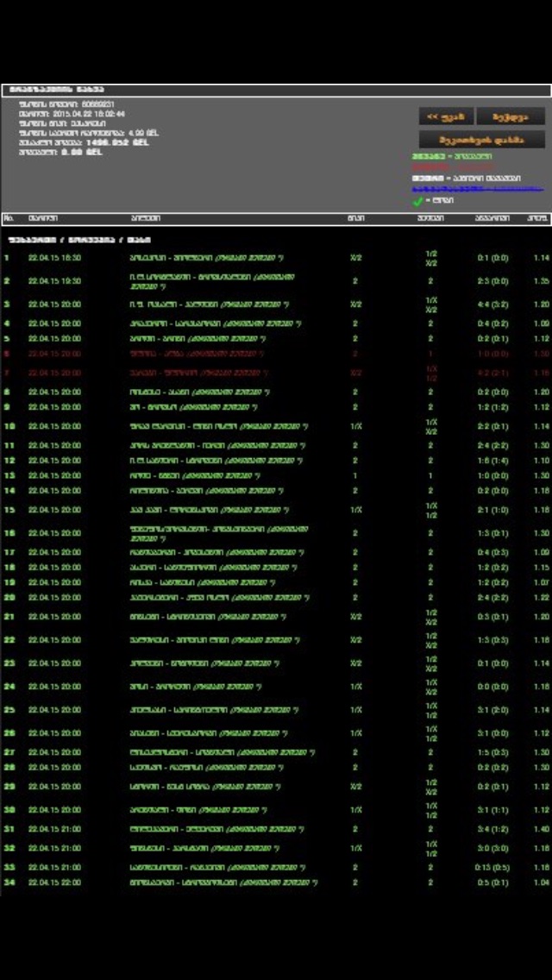Screen dimensions: 552x980
Task: Click the No. column header
Action: [x=9, y=218]
